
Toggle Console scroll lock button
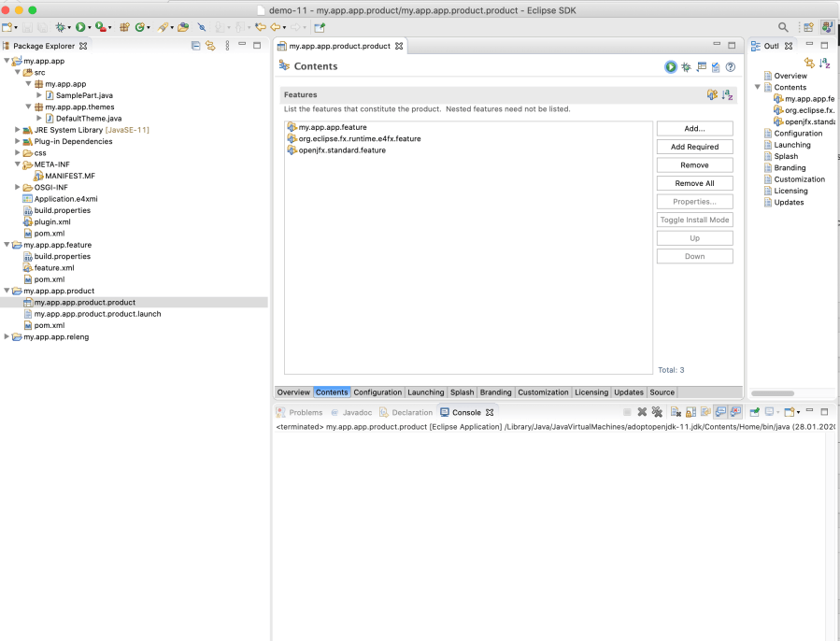tap(691, 412)
